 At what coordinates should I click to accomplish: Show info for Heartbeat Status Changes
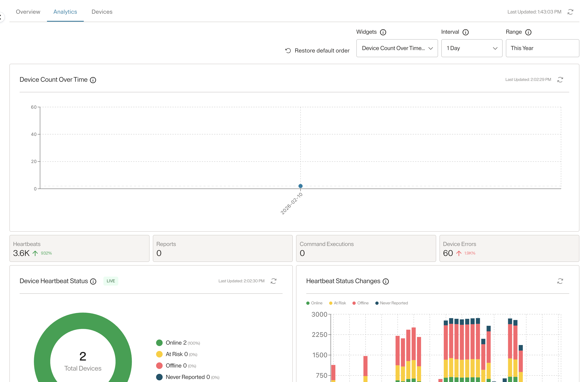(x=385, y=281)
